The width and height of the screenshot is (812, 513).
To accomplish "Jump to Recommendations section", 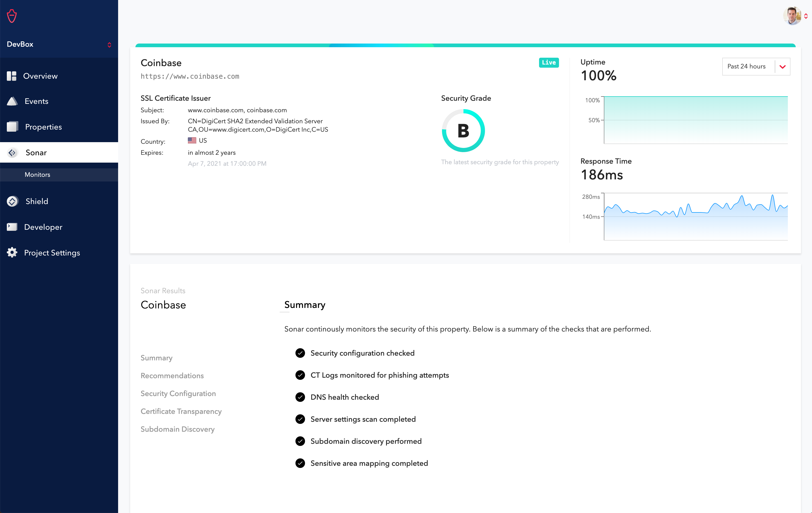I will click(172, 376).
